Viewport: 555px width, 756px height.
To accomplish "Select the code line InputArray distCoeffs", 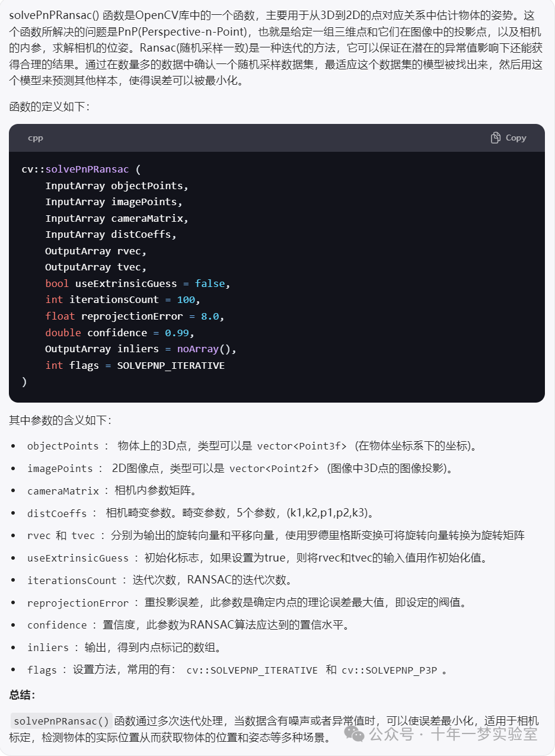I will point(111,234).
